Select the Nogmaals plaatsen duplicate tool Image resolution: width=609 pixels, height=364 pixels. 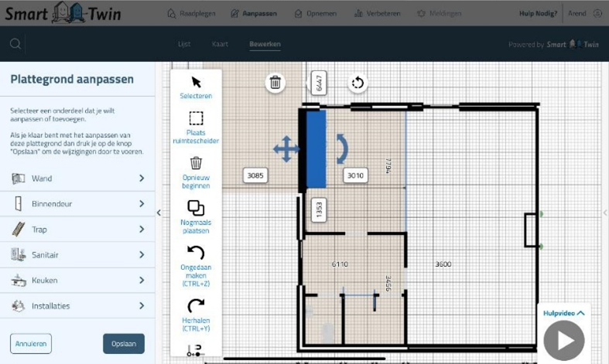196,208
